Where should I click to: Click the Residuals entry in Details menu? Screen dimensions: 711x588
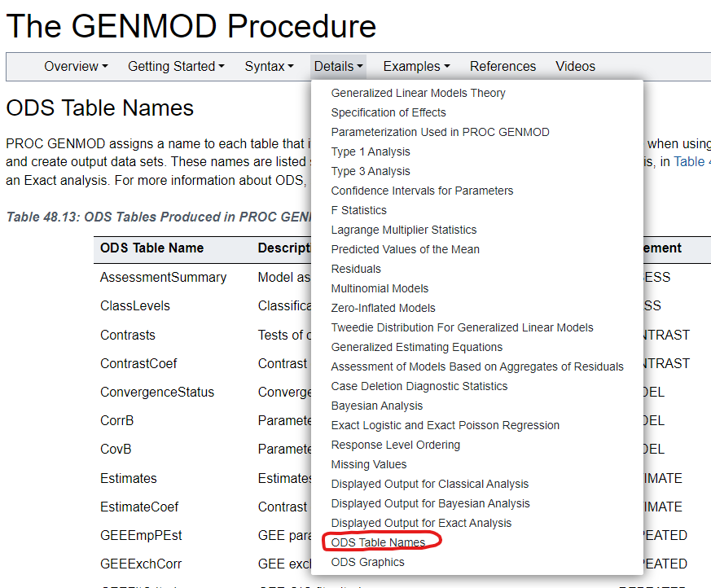coord(356,269)
